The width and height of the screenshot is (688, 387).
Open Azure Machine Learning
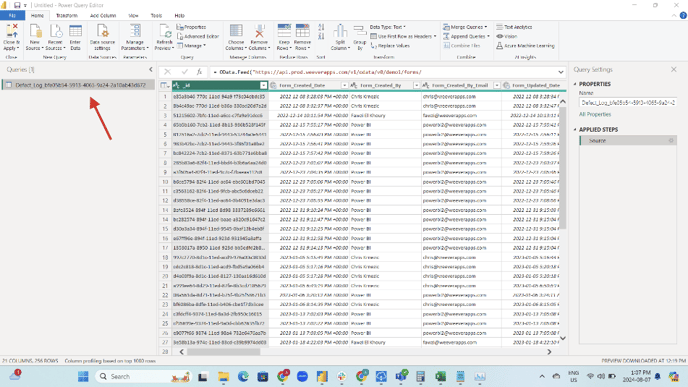pos(525,46)
